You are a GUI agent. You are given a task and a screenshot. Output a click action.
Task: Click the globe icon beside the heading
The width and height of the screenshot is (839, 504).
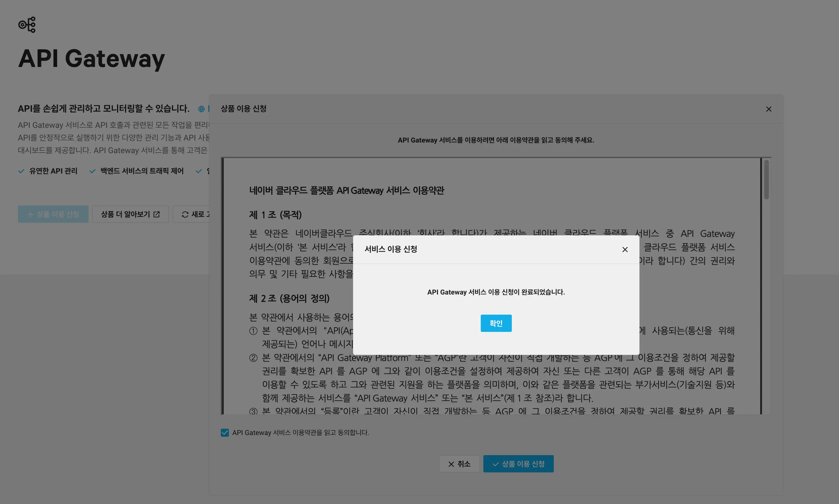tap(201, 109)
